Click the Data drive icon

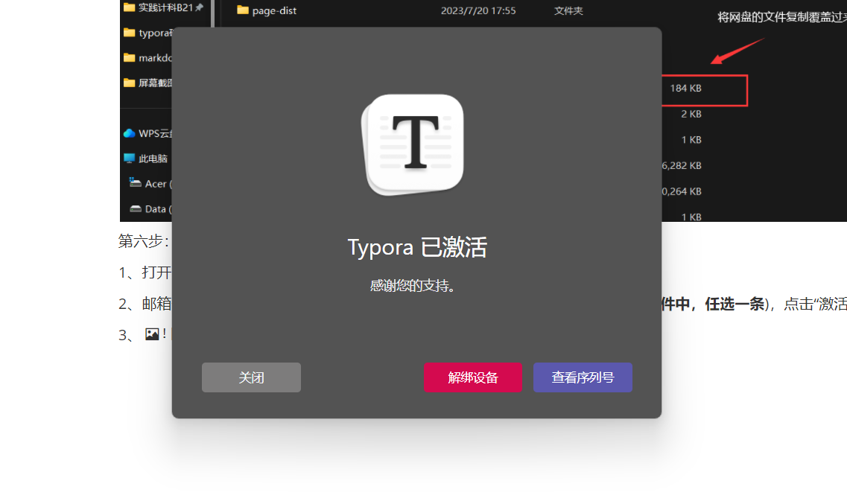click(136, 209)
